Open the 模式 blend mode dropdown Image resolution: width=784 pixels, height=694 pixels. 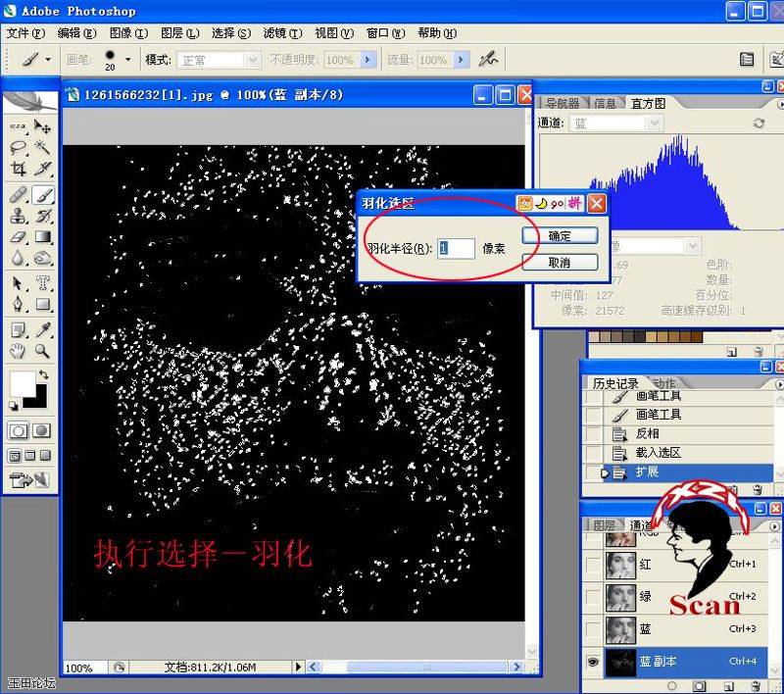(253, 60)
